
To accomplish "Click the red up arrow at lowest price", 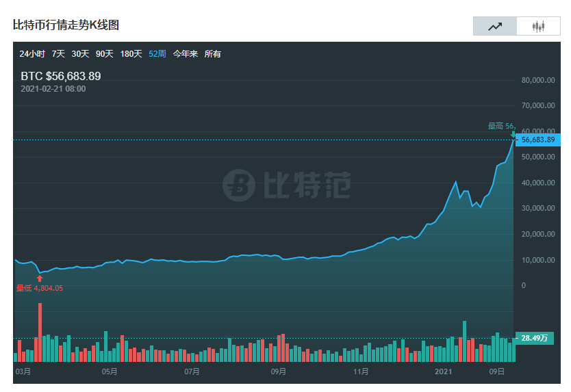I will click(x=40, y=278).
